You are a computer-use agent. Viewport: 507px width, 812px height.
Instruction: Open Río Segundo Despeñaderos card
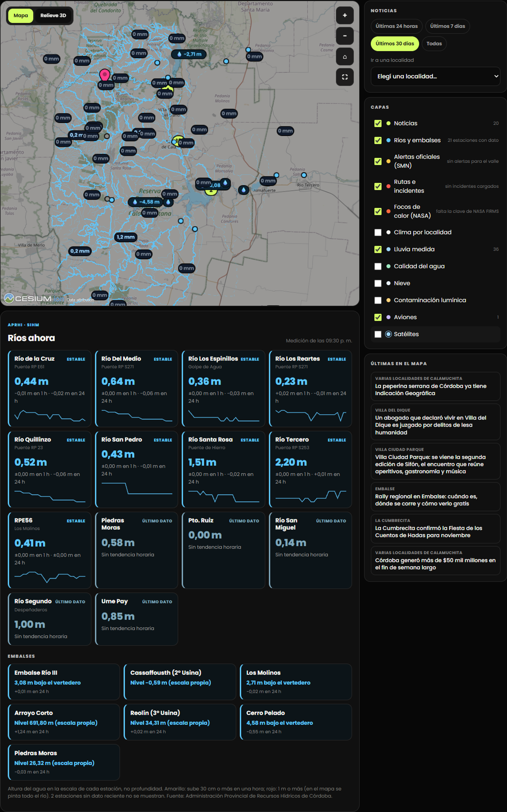(50, 619)
